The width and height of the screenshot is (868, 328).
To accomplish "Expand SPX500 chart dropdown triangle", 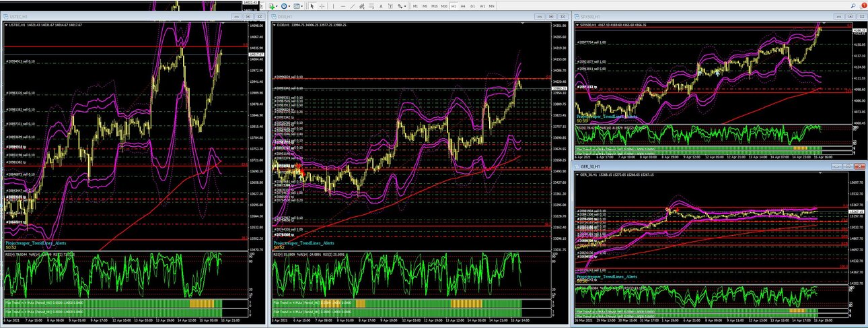I will [x=577, y=25].
